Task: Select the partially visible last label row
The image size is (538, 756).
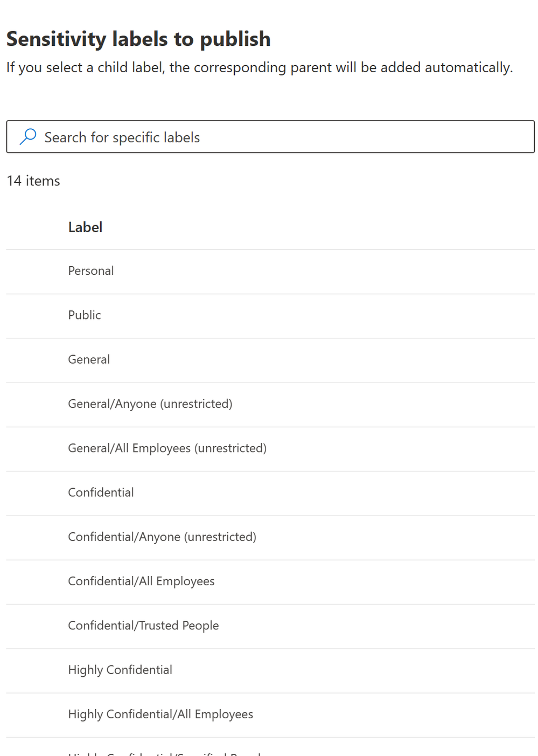Action: [x=270, y=747]
